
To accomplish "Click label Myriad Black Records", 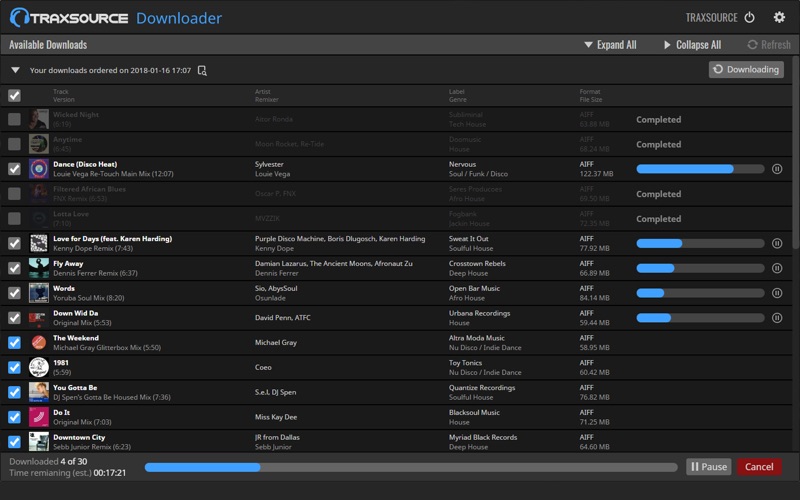I will coord(483,437).
